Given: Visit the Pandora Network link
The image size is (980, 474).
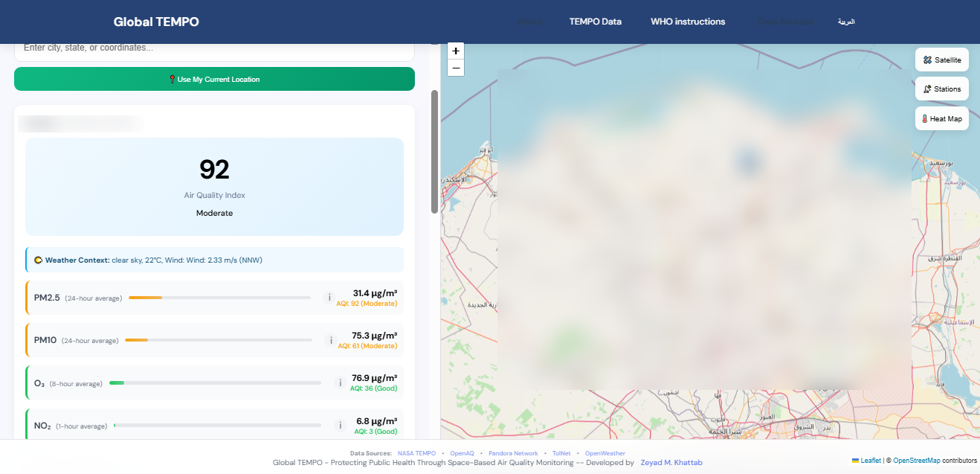Looking at the screenshot, I should point(512,453).
